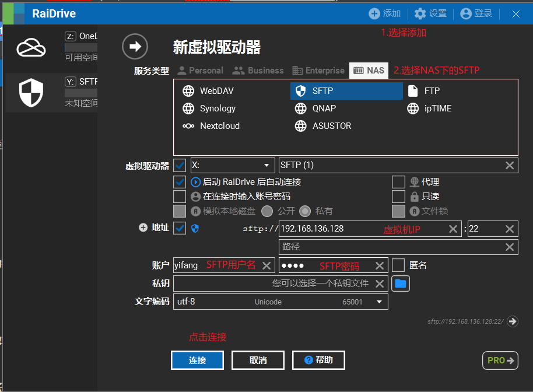Clear the password field
Screen dimensions: 533x392
(380, 265)
